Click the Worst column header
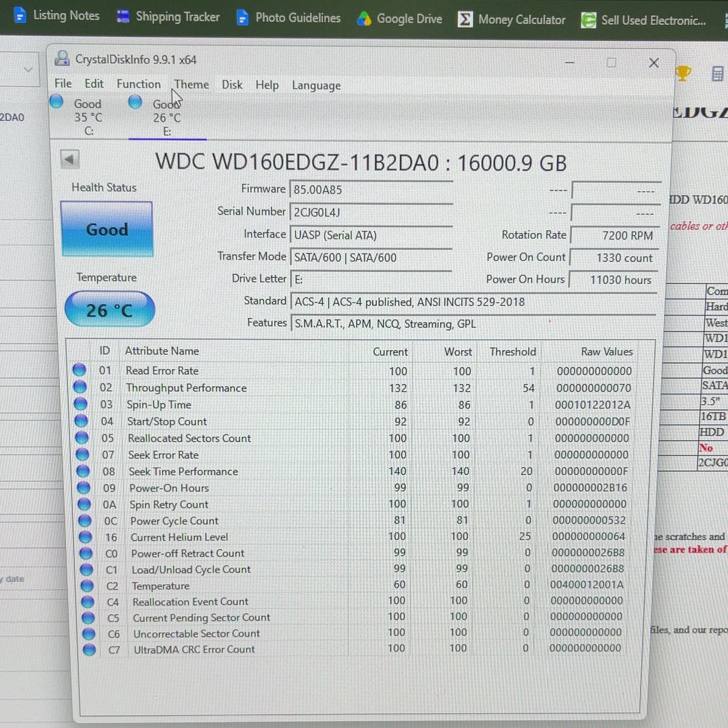The height and width of the screenshot is (728, 728). [457, 351]
